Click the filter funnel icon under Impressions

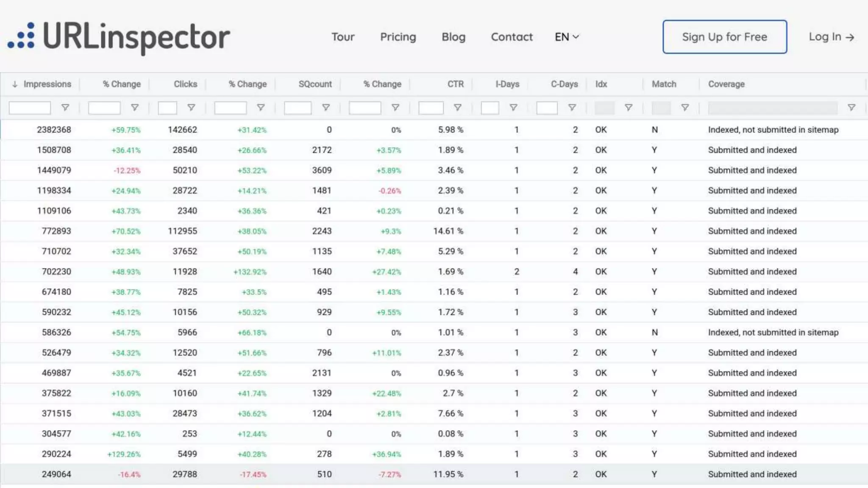65,108
